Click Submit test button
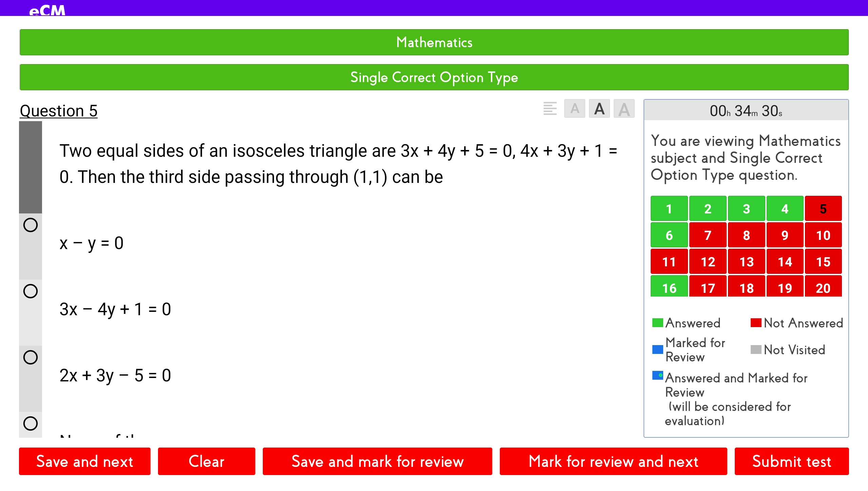This screenshot has width=868, height=491. pyautogui.click(x=791, y=462)
